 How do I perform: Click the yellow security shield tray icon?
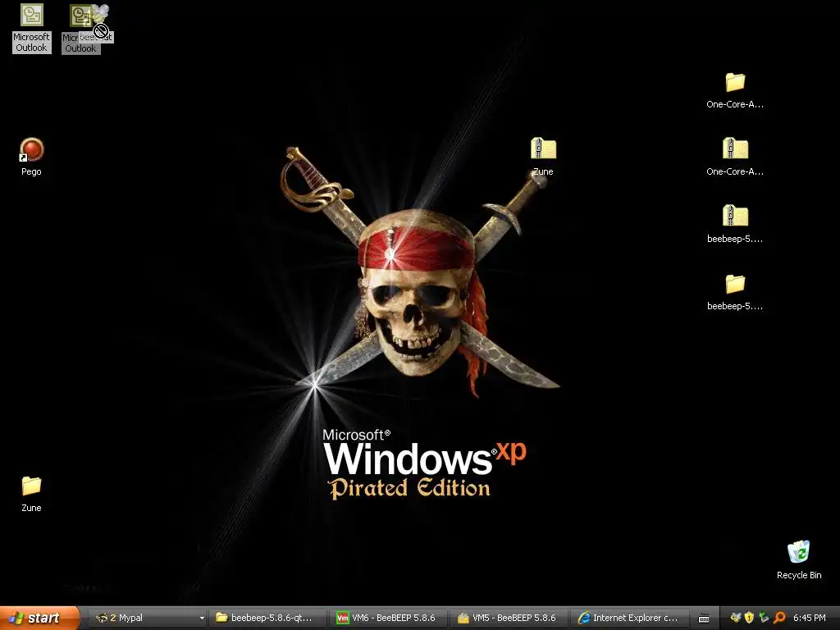[750, 618]
